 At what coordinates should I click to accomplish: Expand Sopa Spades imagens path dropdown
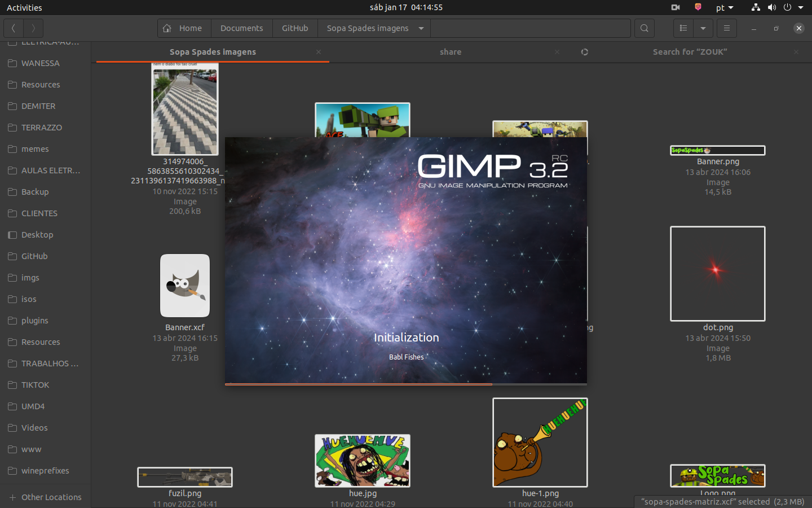[x=421, y=28]
